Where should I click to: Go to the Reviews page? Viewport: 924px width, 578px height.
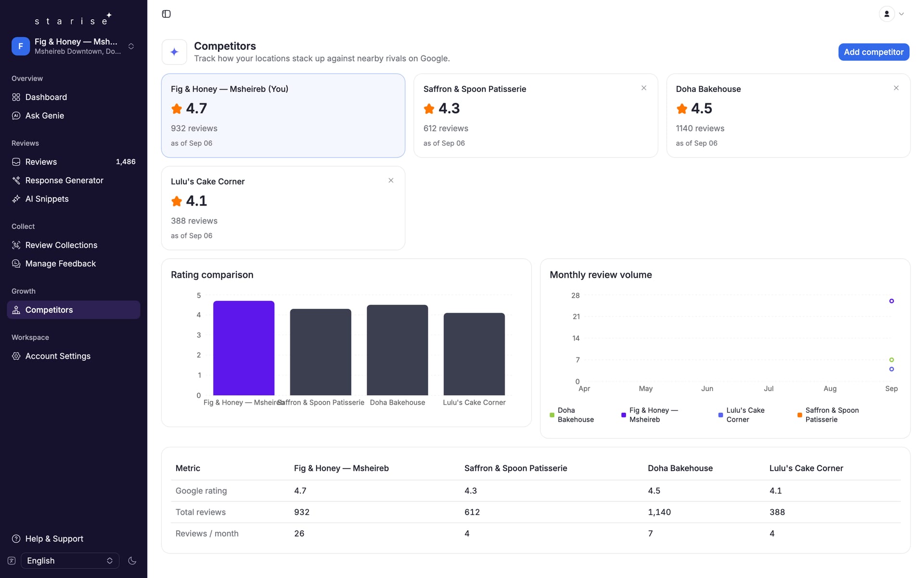tap(74, 162)
